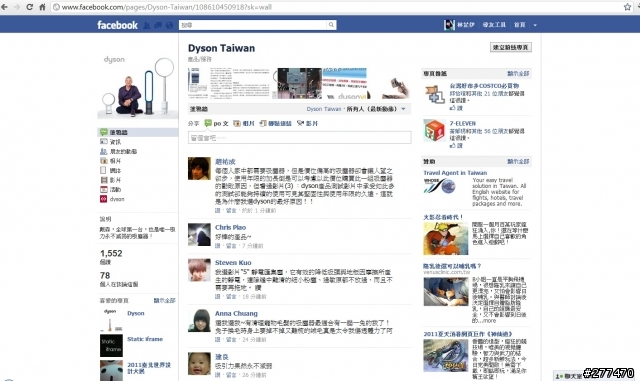Click the 78 talking-about count
This screenshot has width=640, height=381.
pos(105,275)
